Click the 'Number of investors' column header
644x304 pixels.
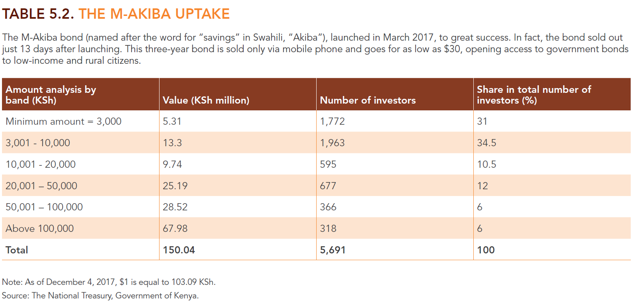pyautogui.click(x=367, y=100)
